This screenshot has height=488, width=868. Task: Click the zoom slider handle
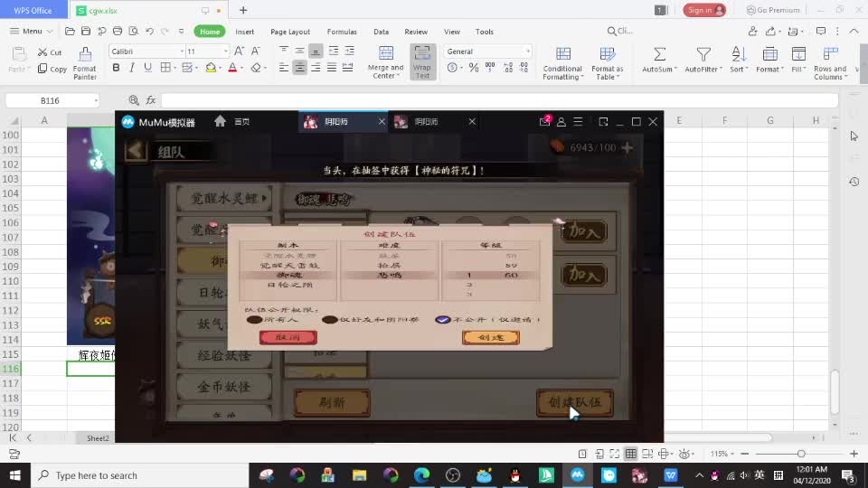[801, 454]
